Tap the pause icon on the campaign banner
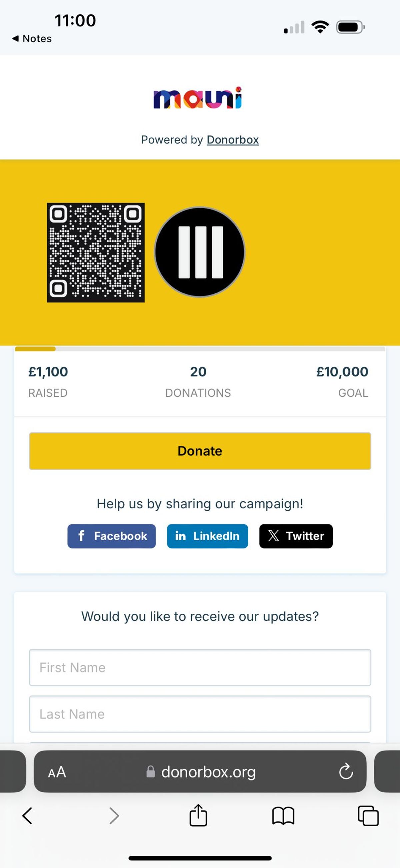This screenshot has height=868, width=400. pyautogui.click(x=200, y=252)
